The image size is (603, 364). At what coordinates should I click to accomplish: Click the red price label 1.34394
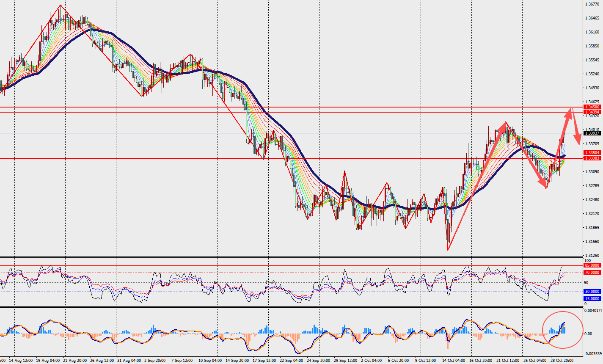pos(592,112)
